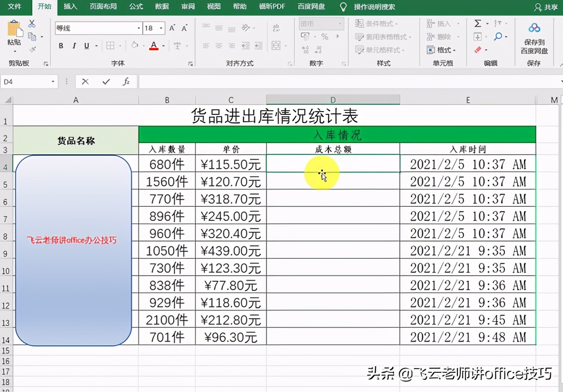Open the 文件 File tab
Viewport: 563px width, 392px height.
click(15, 7)
